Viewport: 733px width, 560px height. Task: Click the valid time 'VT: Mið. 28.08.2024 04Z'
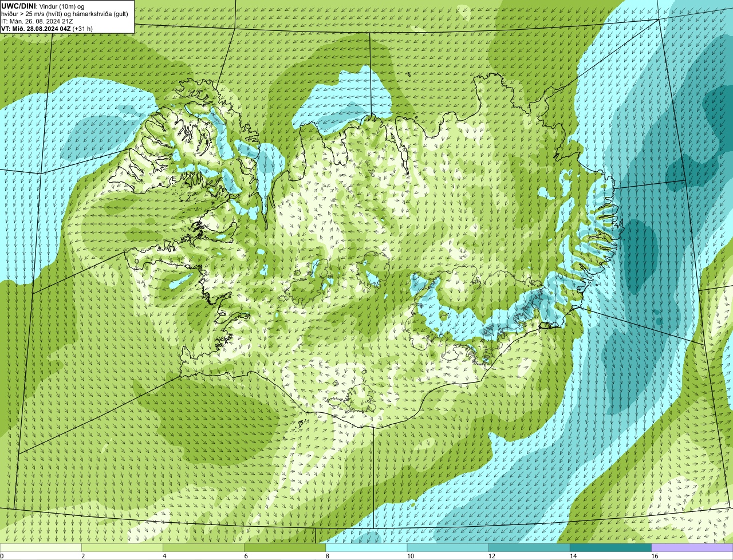point(36,28)
